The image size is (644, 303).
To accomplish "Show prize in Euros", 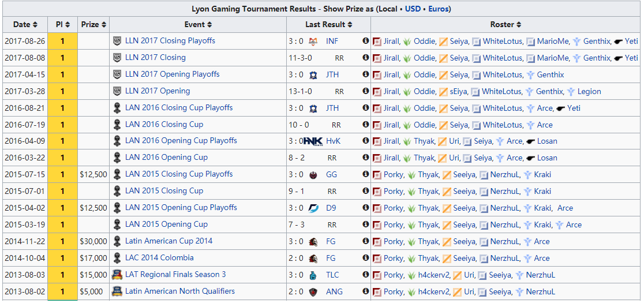I will coord(438,9).
